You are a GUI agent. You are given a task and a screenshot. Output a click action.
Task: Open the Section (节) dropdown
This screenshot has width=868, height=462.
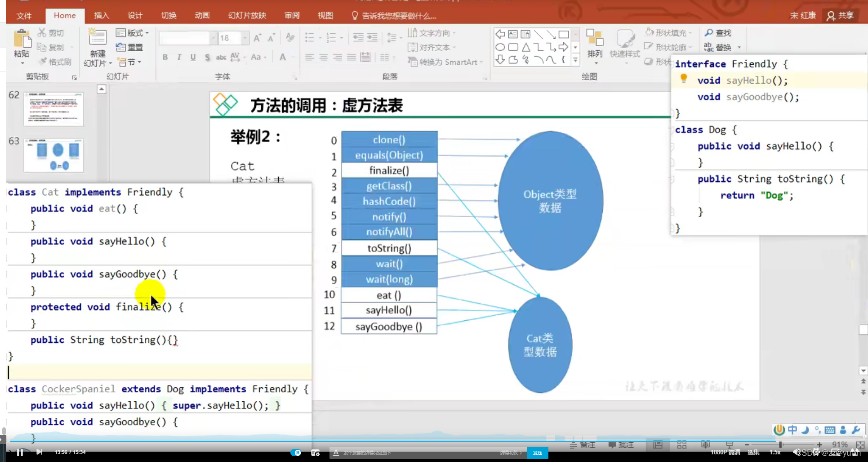[129, 62]
